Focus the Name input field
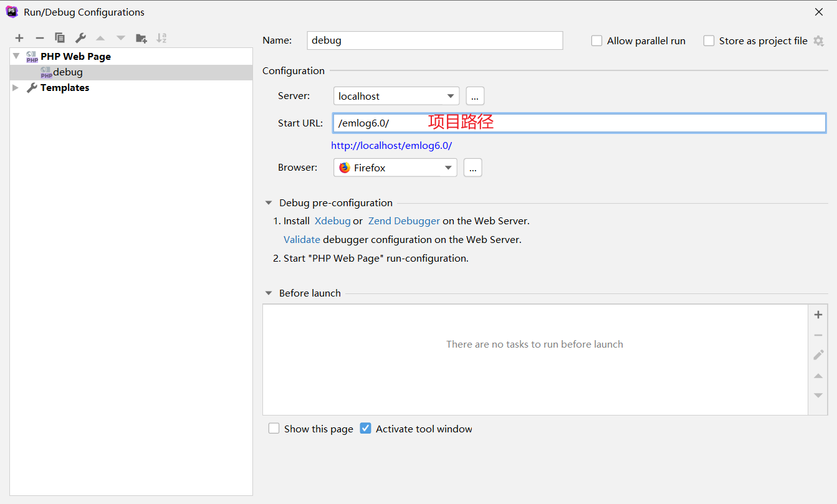This screenshot has width=837, height=504. tap(435, 40)
